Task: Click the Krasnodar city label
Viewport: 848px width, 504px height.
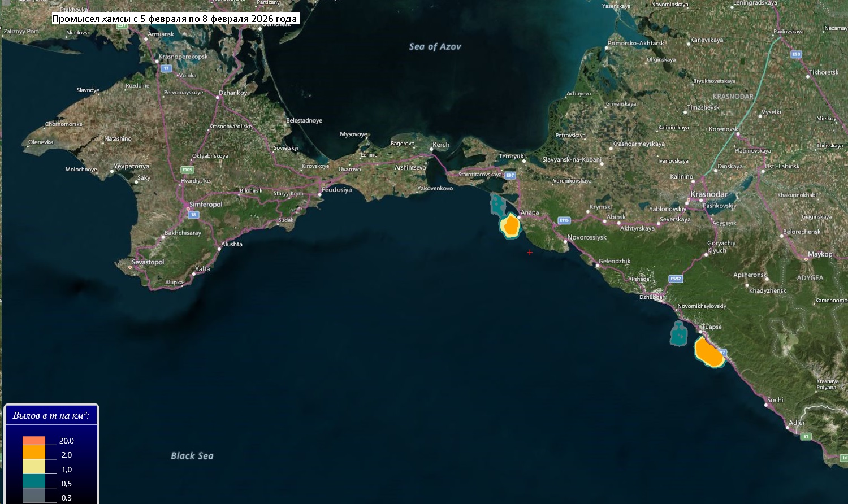Action: (709, 194)
